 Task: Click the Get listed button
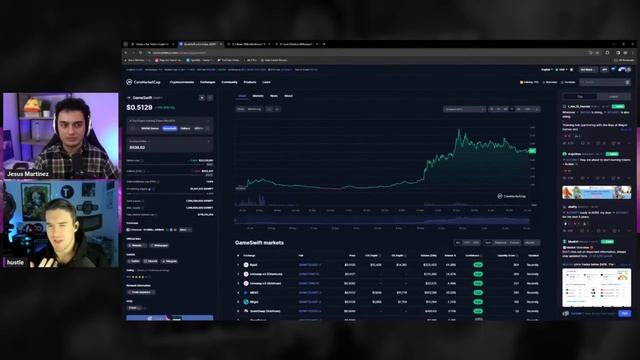coord(588,70)
